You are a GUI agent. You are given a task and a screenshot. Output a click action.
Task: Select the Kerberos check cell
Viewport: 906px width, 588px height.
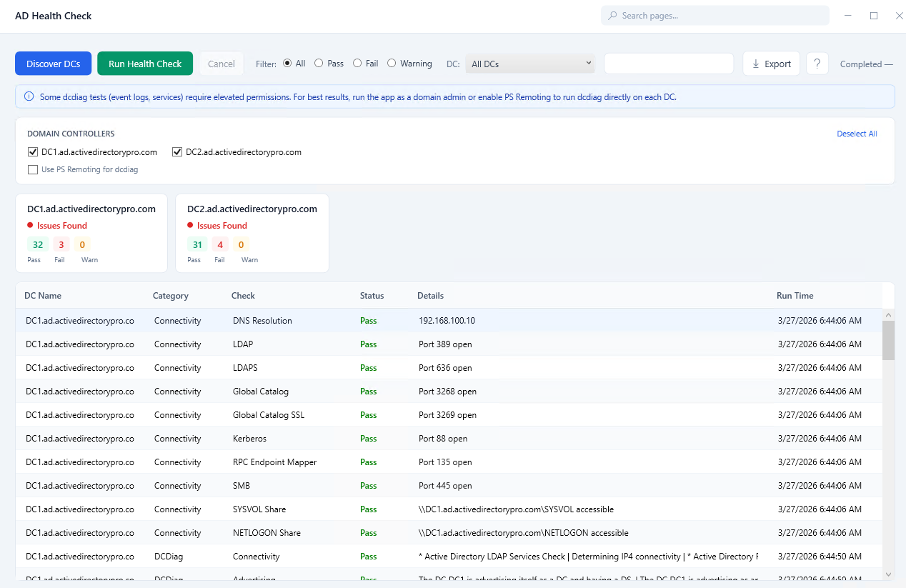[249, 438]
